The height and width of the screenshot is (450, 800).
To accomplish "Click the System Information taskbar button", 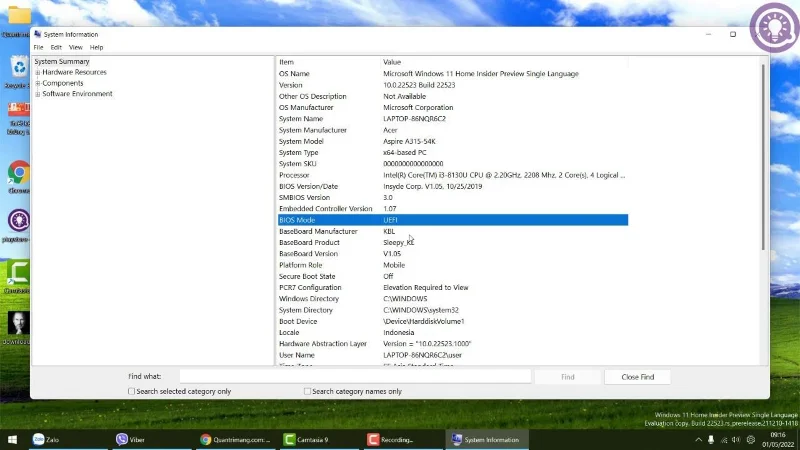I will 486,439.
